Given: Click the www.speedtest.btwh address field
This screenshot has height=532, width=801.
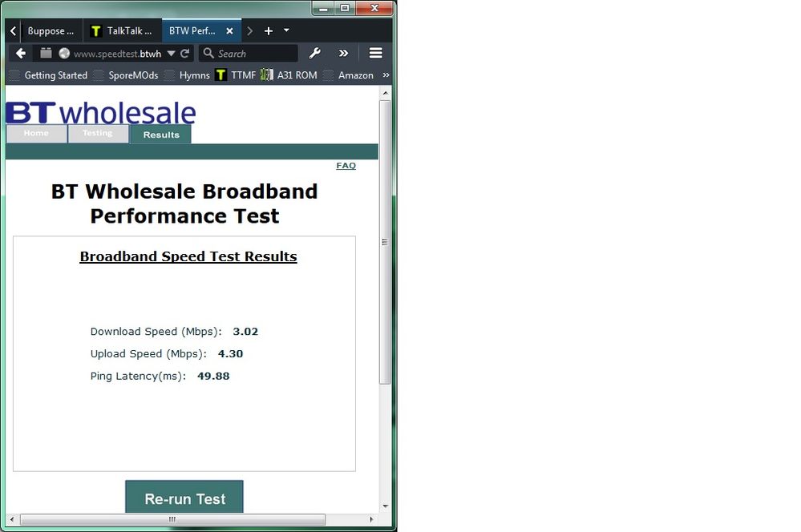Looking at the screenshot, I should pyautogui.click(x=117, y=54).
